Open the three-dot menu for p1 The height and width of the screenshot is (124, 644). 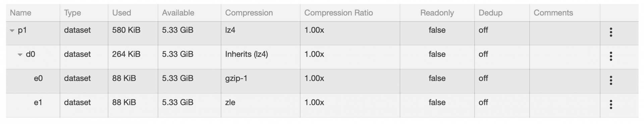coord(611,32)
